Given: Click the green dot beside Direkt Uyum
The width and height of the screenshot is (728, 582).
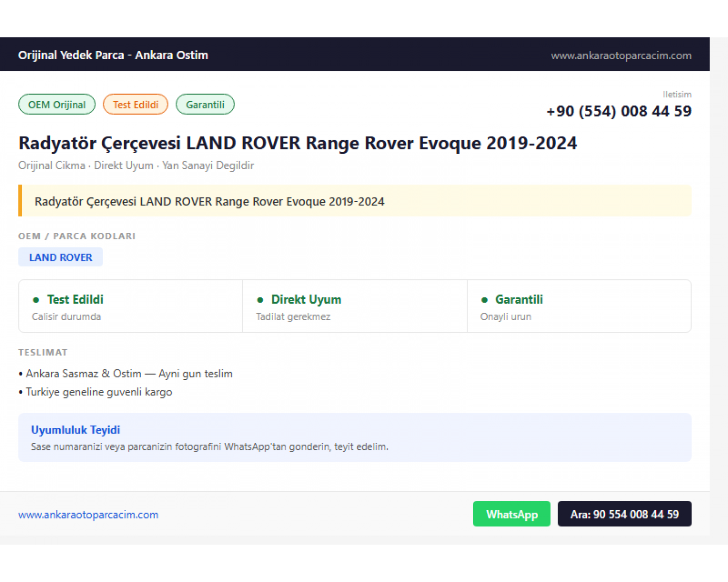Looking at the screenshot, I should 260,300.
